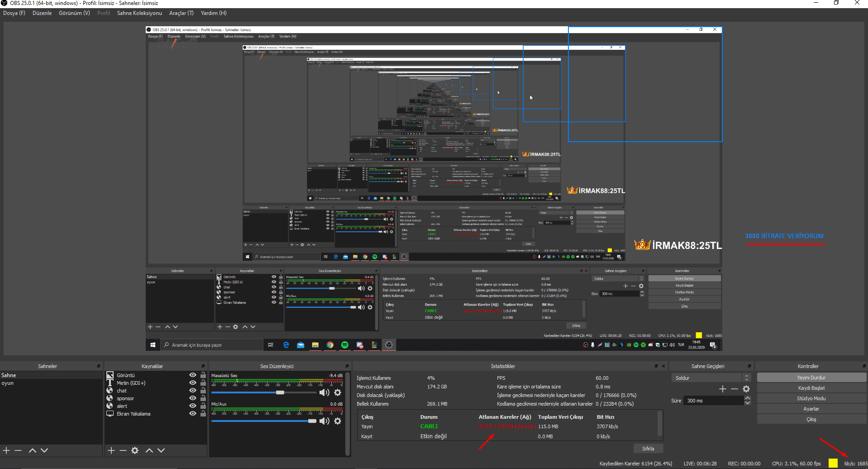Undock the Sahneler panel
The width and height of the screenshot is (868, 469).
(99, 366)
